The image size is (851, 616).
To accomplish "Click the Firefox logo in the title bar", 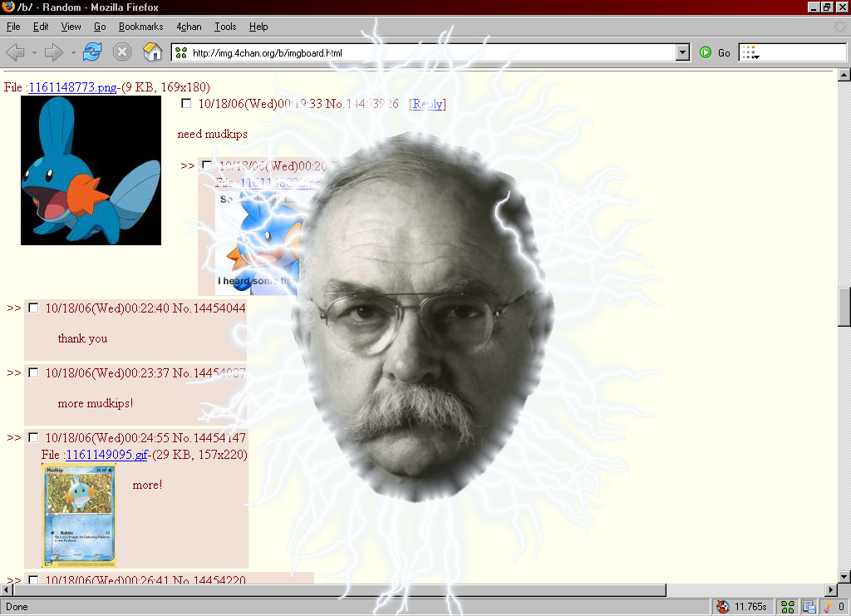I will 7,7.
